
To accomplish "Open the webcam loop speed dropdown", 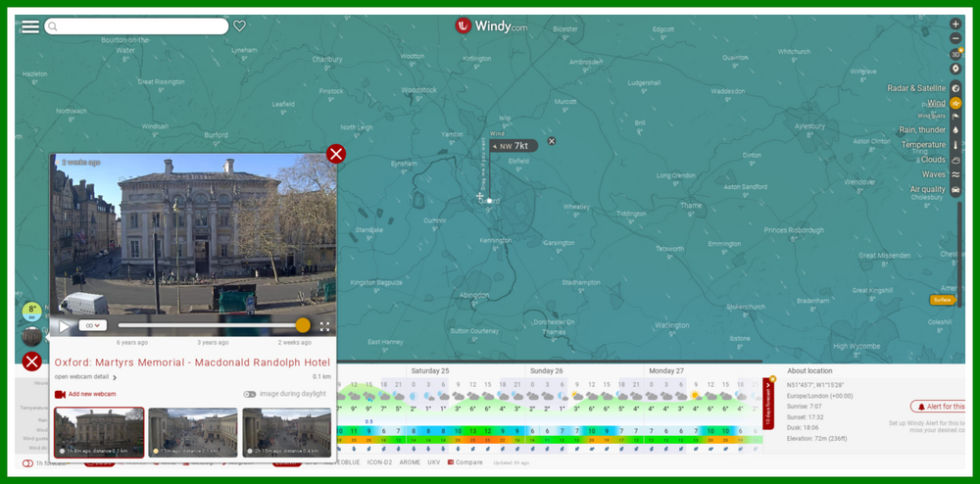I will click(93, 325).
